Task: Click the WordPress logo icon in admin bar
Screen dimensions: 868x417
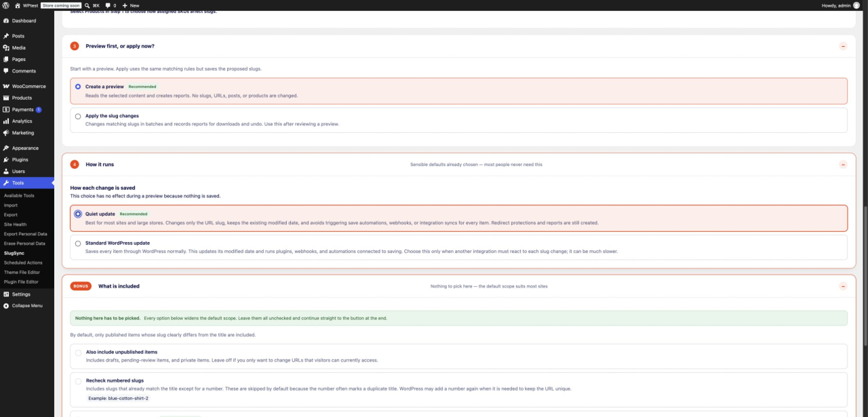Action: [6, 5]
